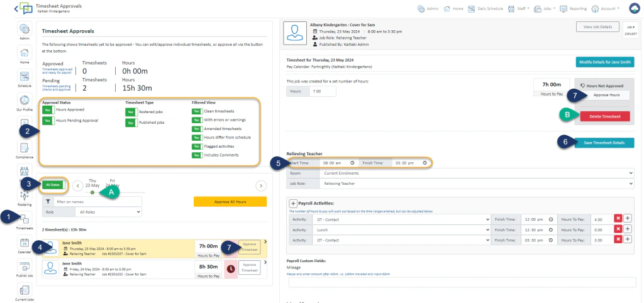This screenshot has height=303, width=644.
Task: Toggle Flagged activities filter
Action: [197, 146]
